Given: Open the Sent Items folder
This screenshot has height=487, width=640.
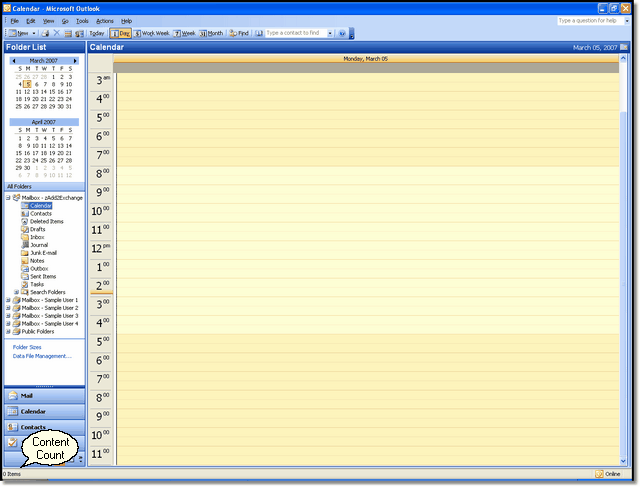Looking at the screenshot, I should 43,276.
